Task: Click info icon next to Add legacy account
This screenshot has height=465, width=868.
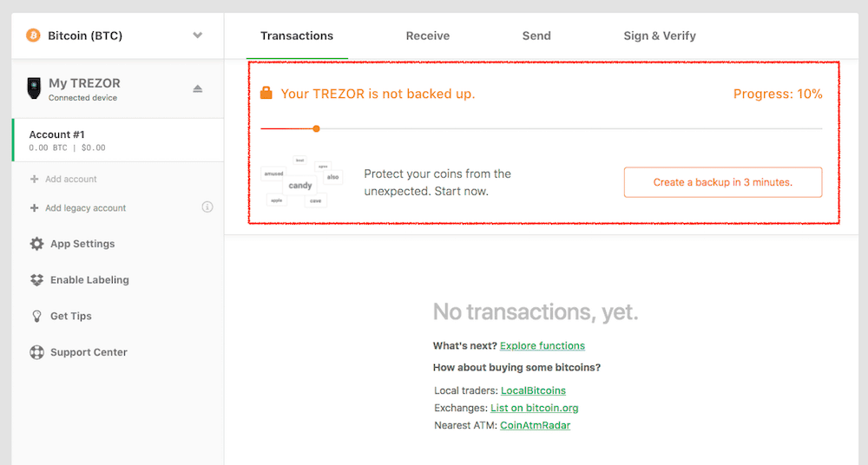Action: [x=207, y=207]
